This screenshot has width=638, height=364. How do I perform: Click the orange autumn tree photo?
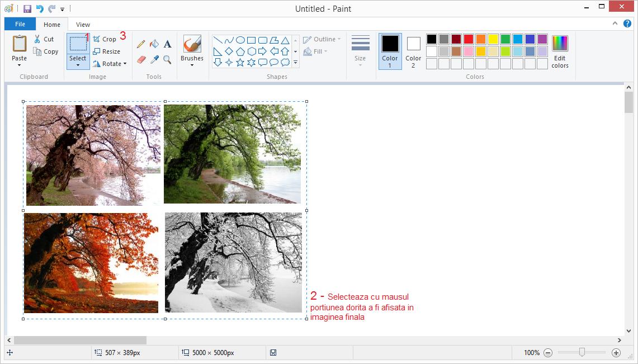(x=91, y=263)
